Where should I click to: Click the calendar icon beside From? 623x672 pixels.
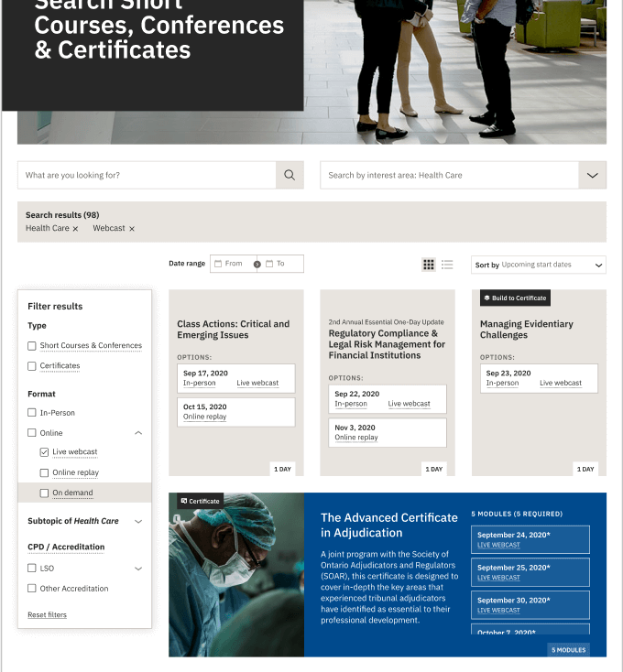[x=218, y=264]
